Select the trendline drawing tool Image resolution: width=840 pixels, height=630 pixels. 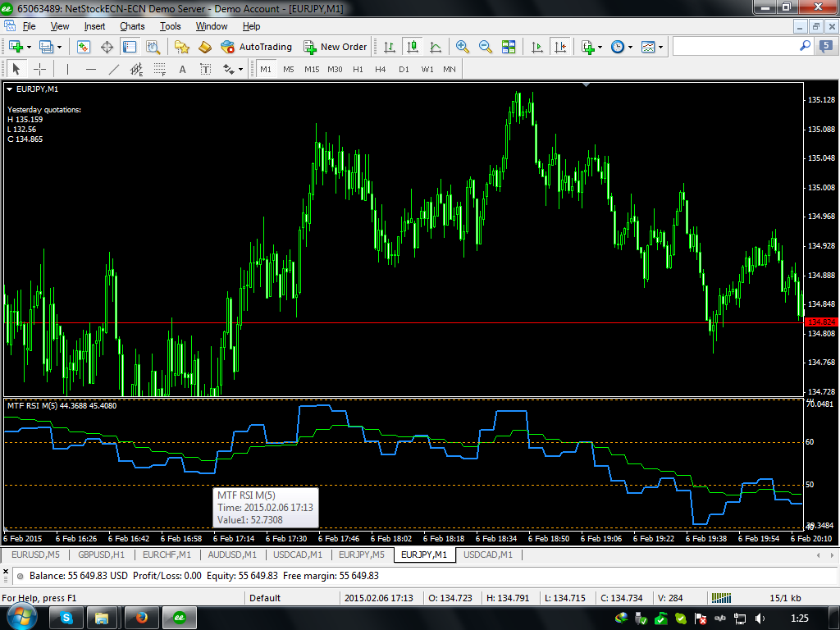tap(114, 70)
